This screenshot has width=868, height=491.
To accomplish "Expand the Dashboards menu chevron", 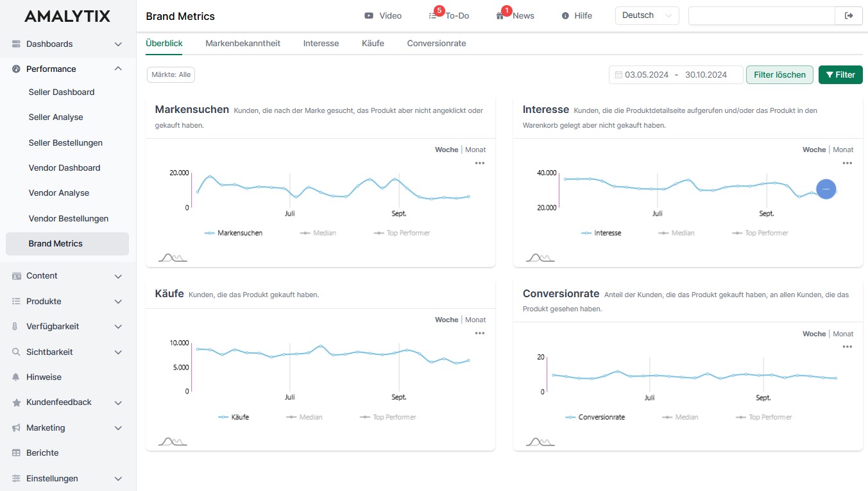I will [118, 44].
